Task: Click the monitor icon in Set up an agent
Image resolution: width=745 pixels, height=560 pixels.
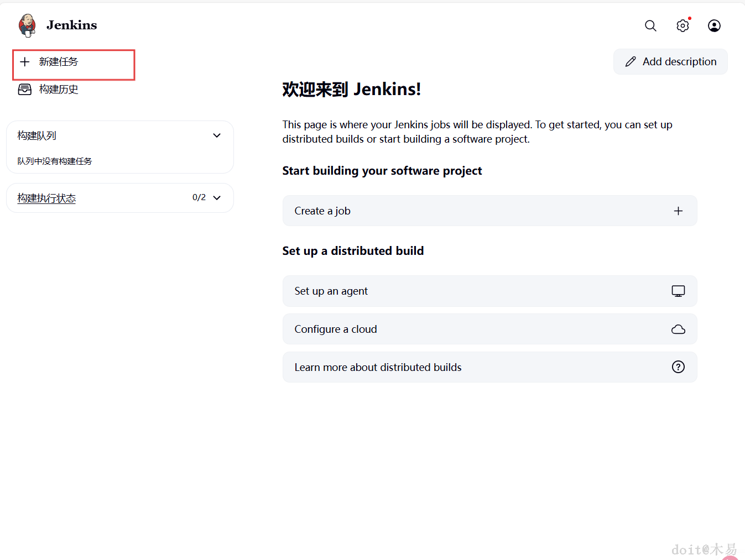Action: [678, 291]
